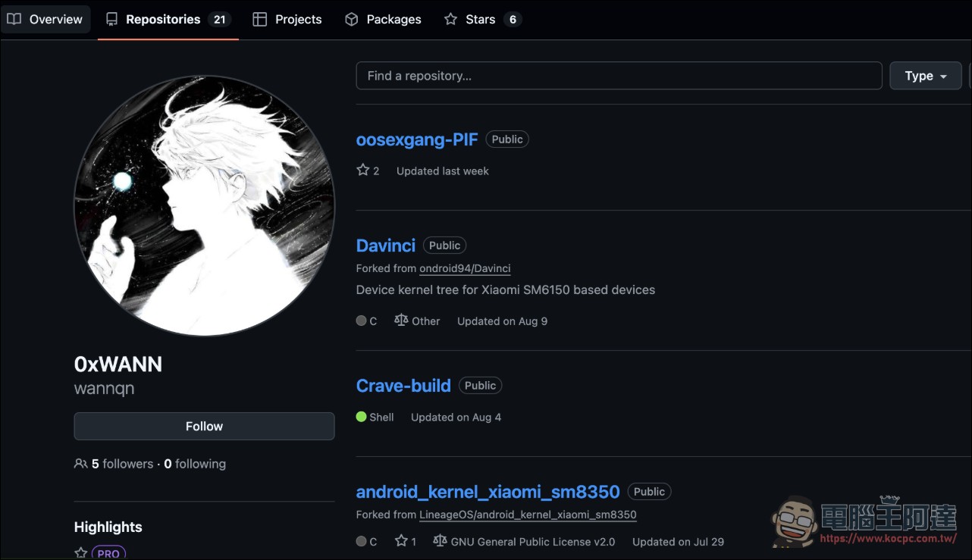Click the "Updated on Aug 4" text
This screenshot has width=972, height=560.
click(x=456, y=418)
